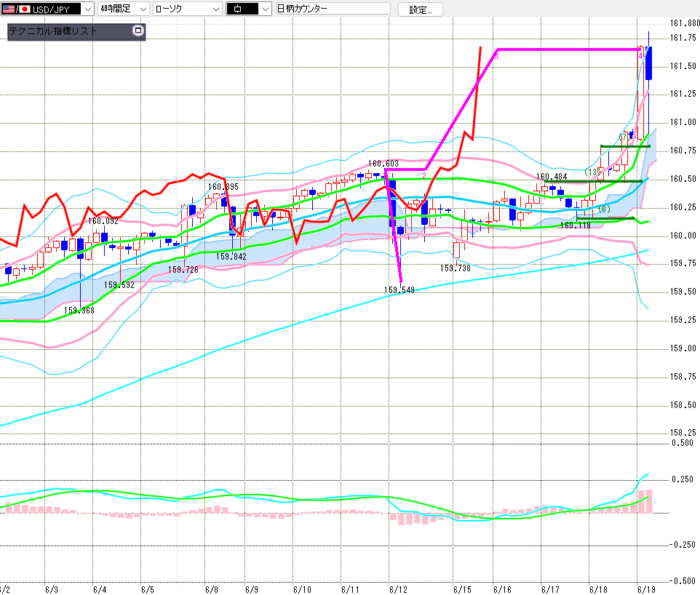Select the green (13) count marker
The image size is (700, 595).
[592, 172]
